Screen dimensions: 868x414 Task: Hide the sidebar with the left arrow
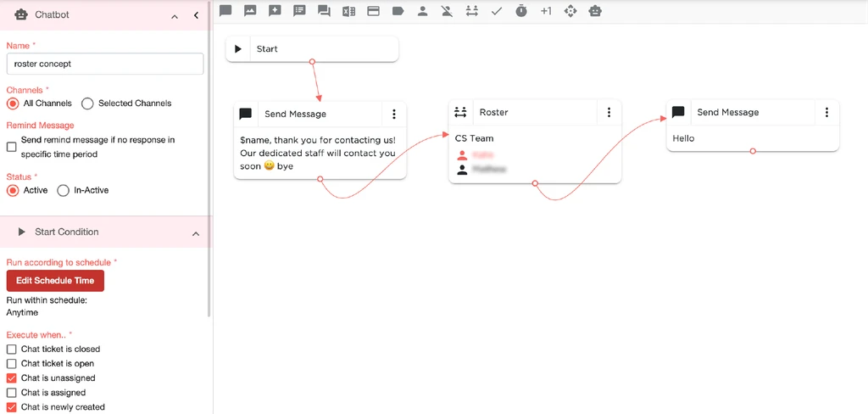click(x=197, y=15)
